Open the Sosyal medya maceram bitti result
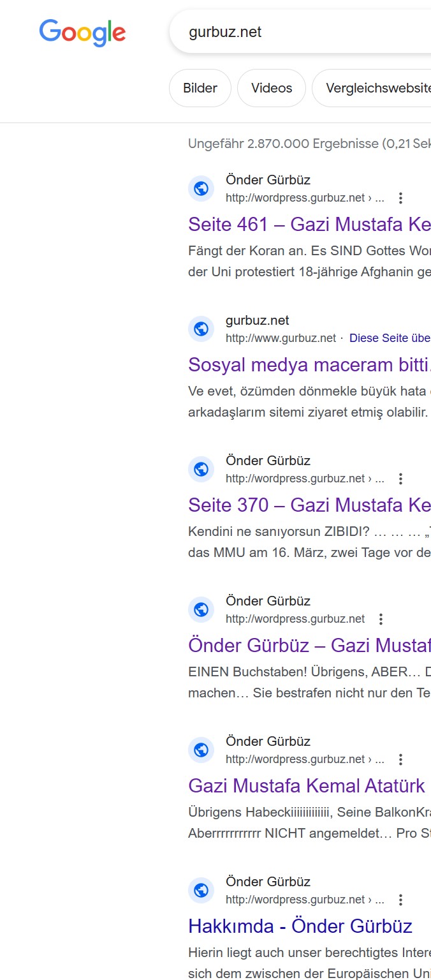This screenshot has height=980, width=431. click(x=309, y=365)
